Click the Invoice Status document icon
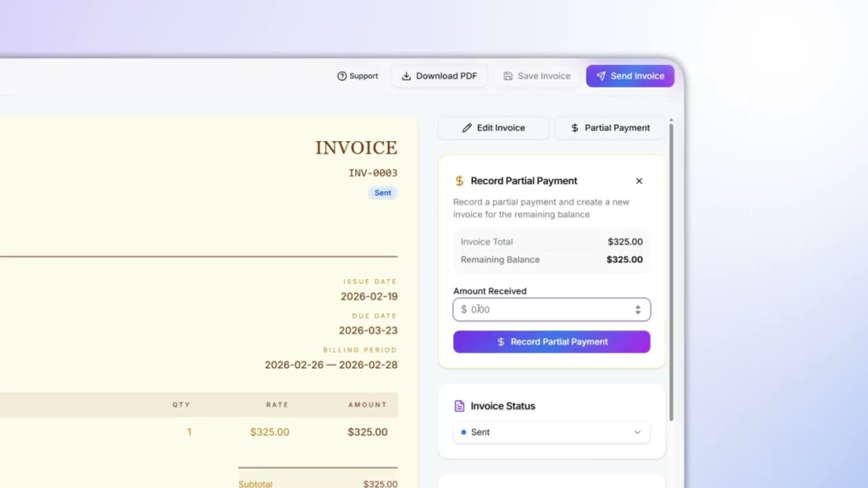 tap(459, 406)
